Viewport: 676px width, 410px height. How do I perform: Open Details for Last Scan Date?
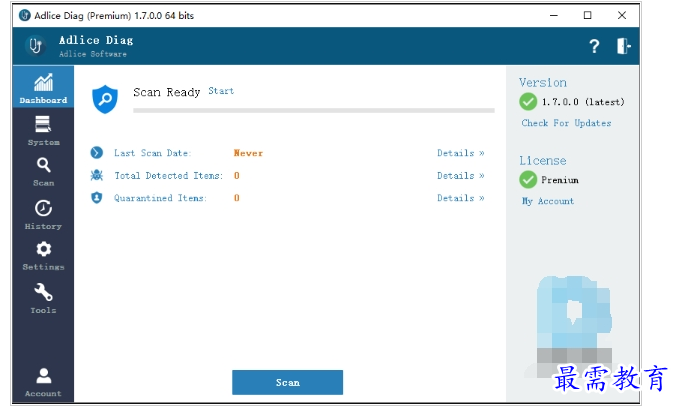point(461,153)
